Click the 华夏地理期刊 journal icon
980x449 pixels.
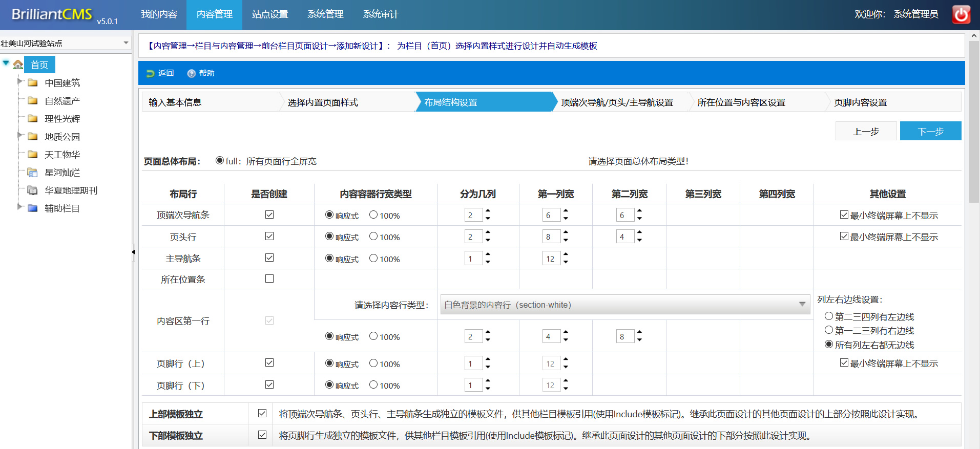click(33, 190)
